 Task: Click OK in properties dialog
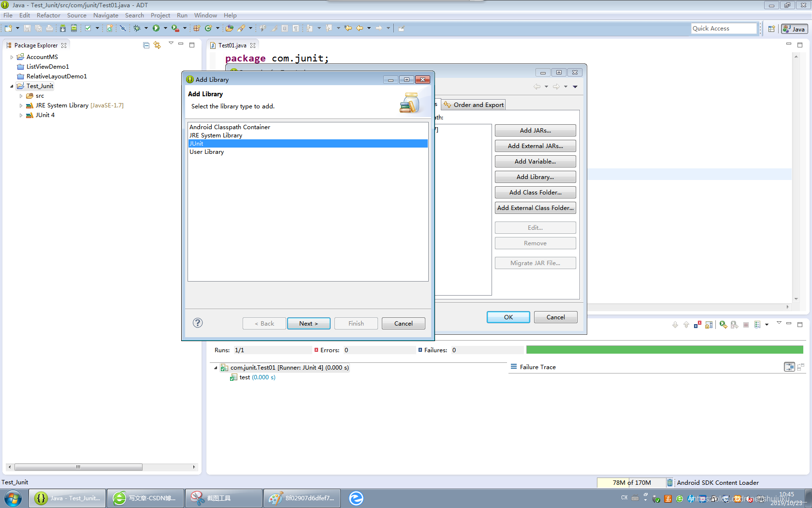508,317
